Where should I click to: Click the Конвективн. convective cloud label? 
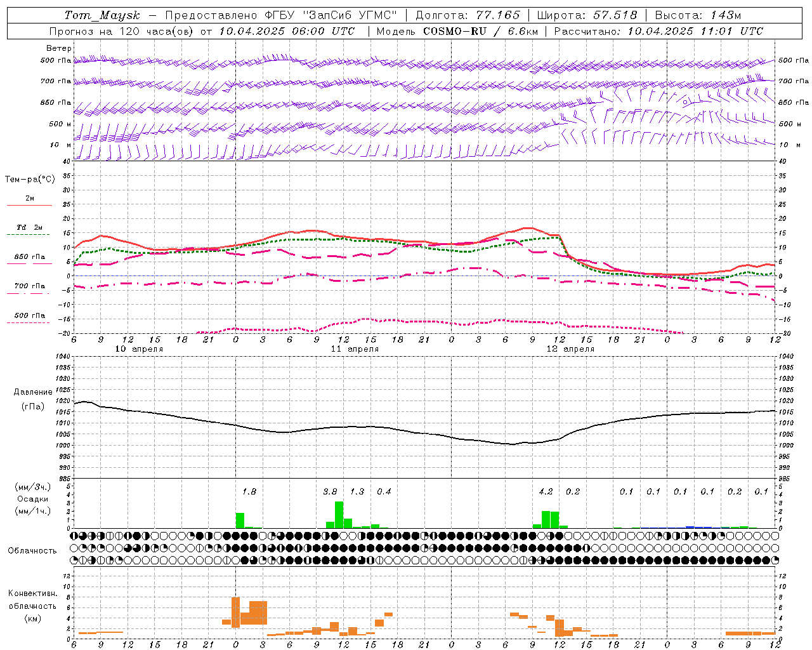pos(33,594)
